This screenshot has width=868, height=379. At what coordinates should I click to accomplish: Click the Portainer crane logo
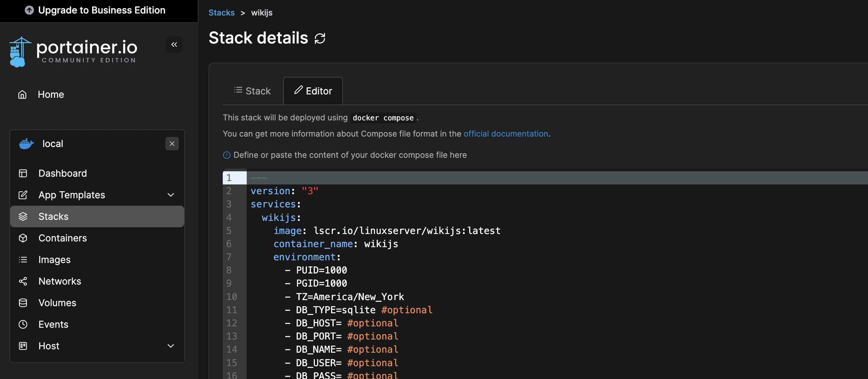tap(20, 52)
